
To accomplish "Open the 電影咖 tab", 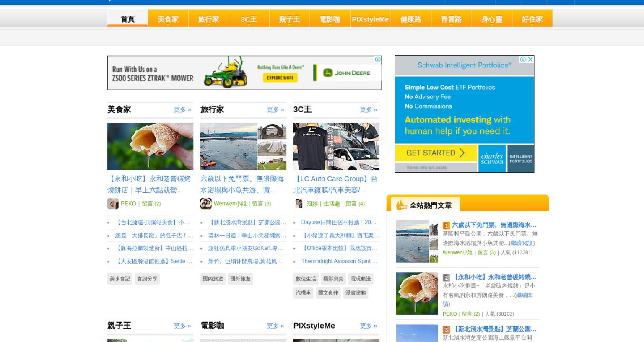I will (330, 19).
